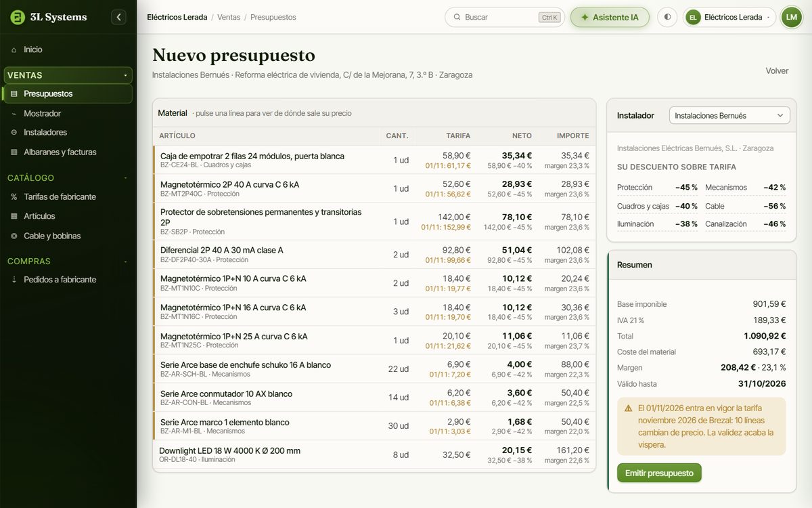This screenshot has height=508, width=812.
Task: Select the Serie Arce marco 1 elemento row
Action: [374, 425]
